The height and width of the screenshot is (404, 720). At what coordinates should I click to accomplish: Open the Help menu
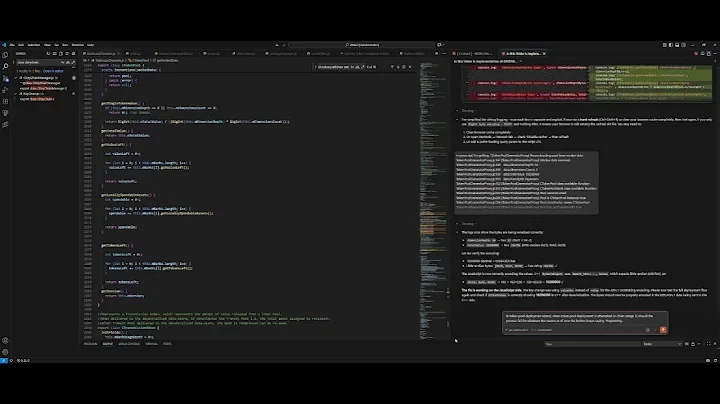coord(90,45)
